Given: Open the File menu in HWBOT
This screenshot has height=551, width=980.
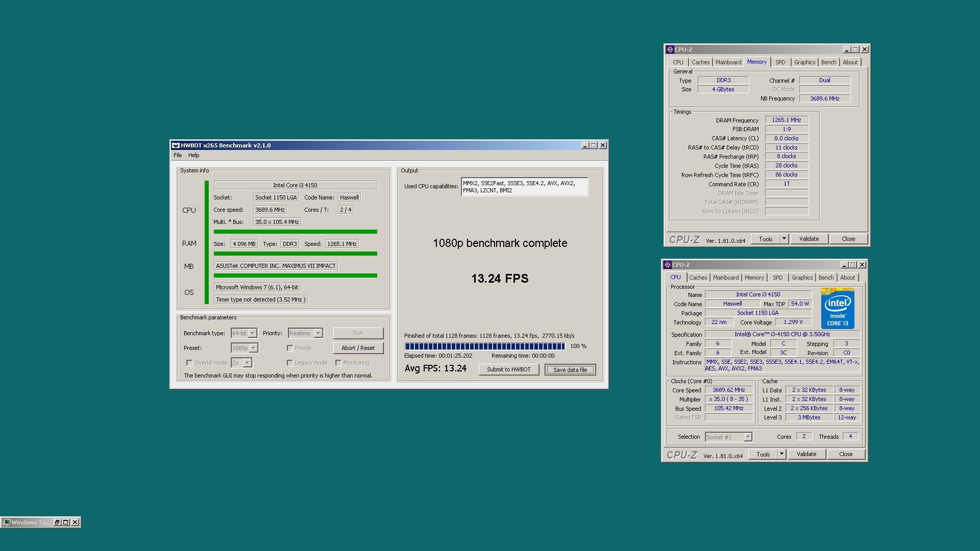Looking at the screenshot, I should (x=178, y=155).
